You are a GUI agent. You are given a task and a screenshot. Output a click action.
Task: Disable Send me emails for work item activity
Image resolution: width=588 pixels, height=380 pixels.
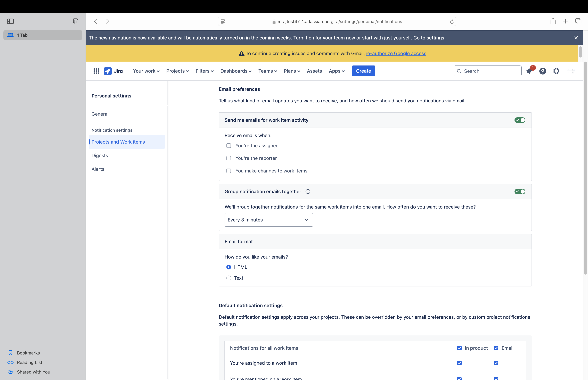(520, 120)
